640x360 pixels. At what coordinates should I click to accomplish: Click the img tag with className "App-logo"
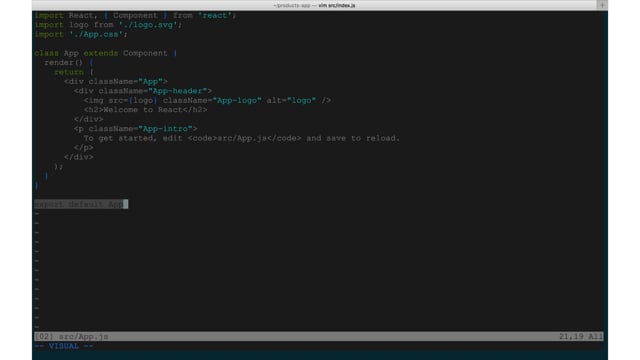[207, 100]
